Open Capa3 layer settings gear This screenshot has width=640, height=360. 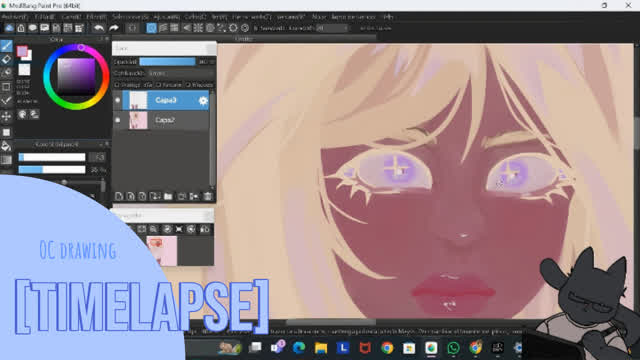[x=203, y=100]
